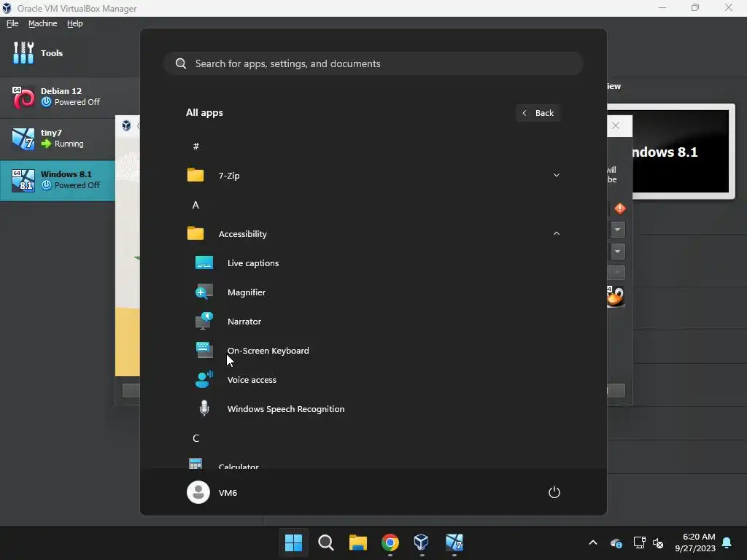The height and width of the screenshot is (560, 747).
Task: Click the Windows 8.1 preview thumbnail
Action: pos(681,151)
